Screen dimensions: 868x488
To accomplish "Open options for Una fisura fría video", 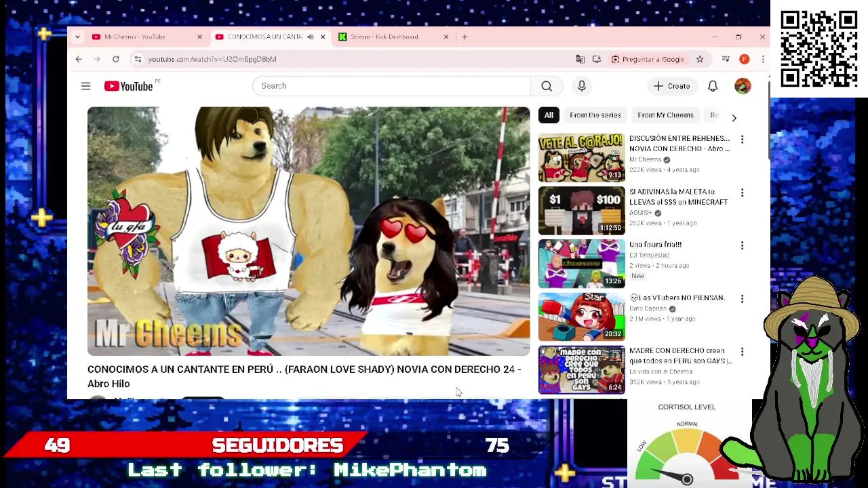I will tap(742, 245).
